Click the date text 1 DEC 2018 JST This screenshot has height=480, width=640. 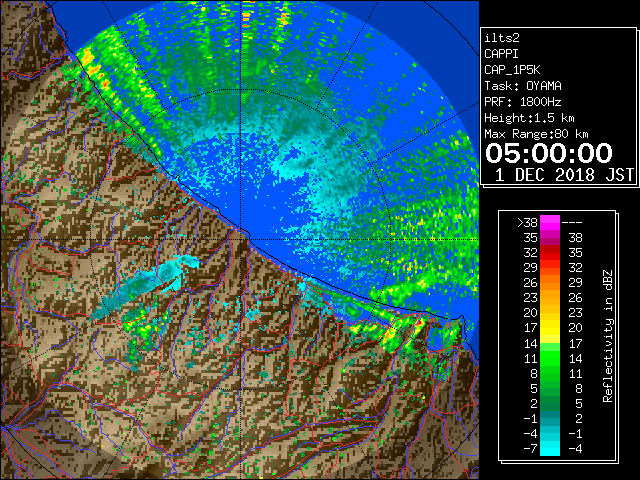[x=564, y=175]
